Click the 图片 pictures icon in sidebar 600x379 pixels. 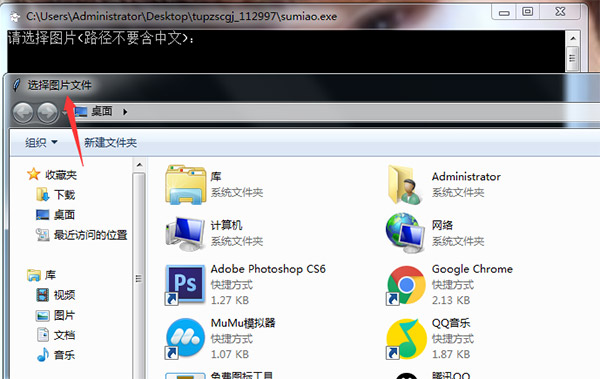(42, 315)
